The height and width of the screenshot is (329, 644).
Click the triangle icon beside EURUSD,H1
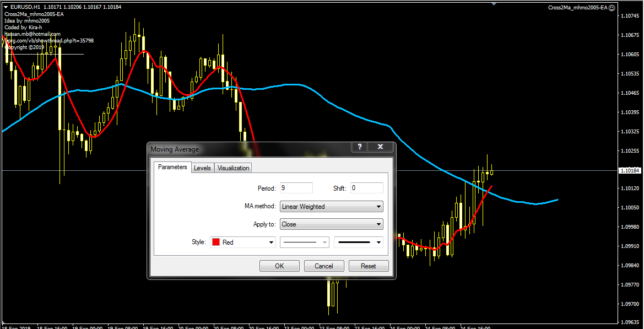pyautogui.click(x=6, y=7)
